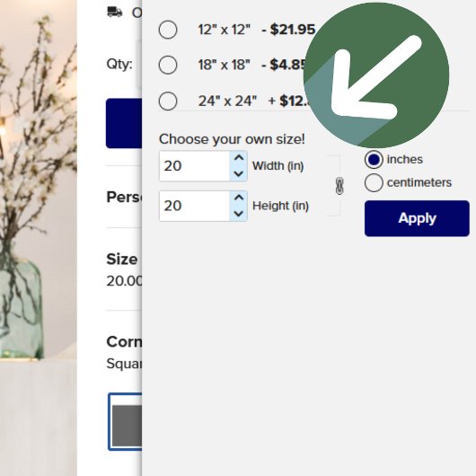Switch units to centimeters
Viewport: 476px width, 476px height.
pyautogui.click(x=374, y=182)
